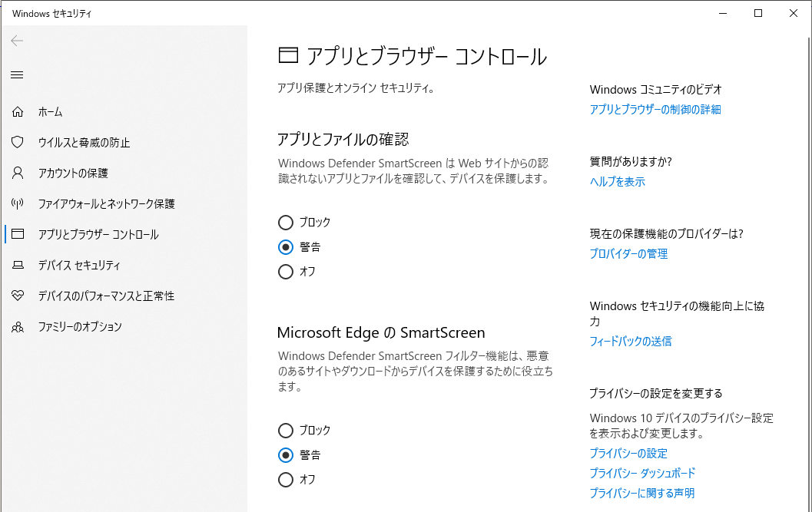Viewport: 812px width, 512px height.
Task: Select オフ under Microsoft Edge の SmartScreen
Action: tap(286, 480)
